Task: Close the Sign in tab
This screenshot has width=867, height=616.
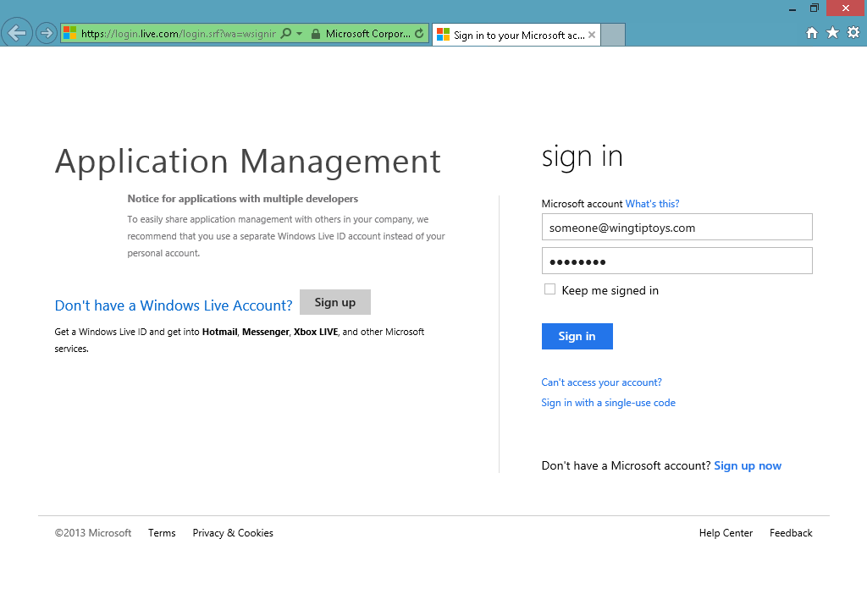Action: tap(592, 35)
